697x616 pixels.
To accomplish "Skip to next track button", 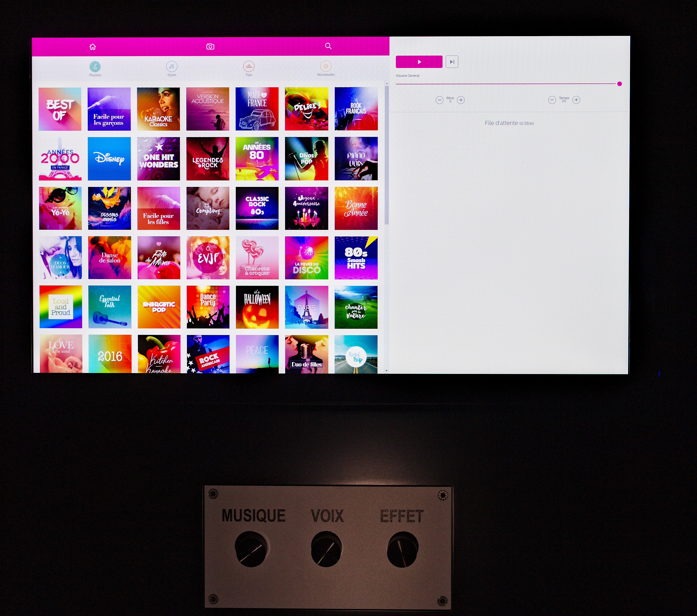I will coord(452,62).
